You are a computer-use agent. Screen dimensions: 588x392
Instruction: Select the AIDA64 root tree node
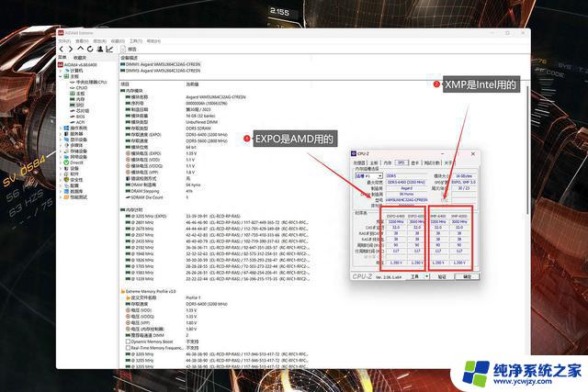(x=77, y=65)
